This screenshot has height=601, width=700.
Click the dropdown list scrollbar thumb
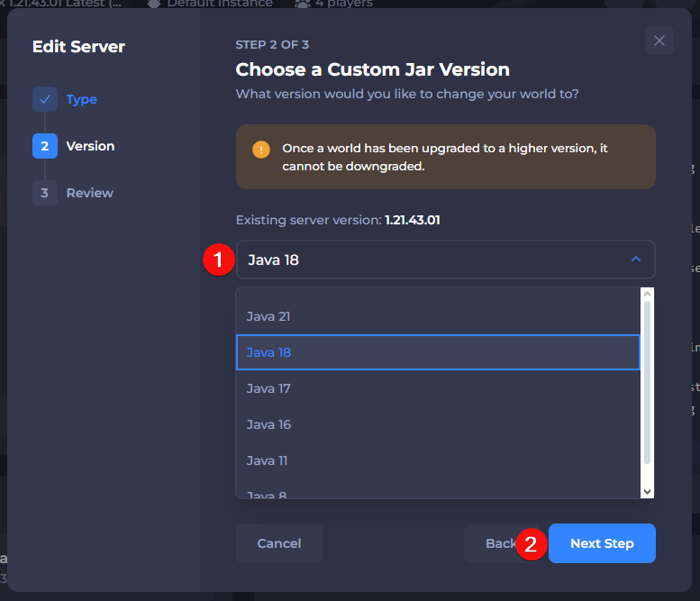(x=647, y=383)
